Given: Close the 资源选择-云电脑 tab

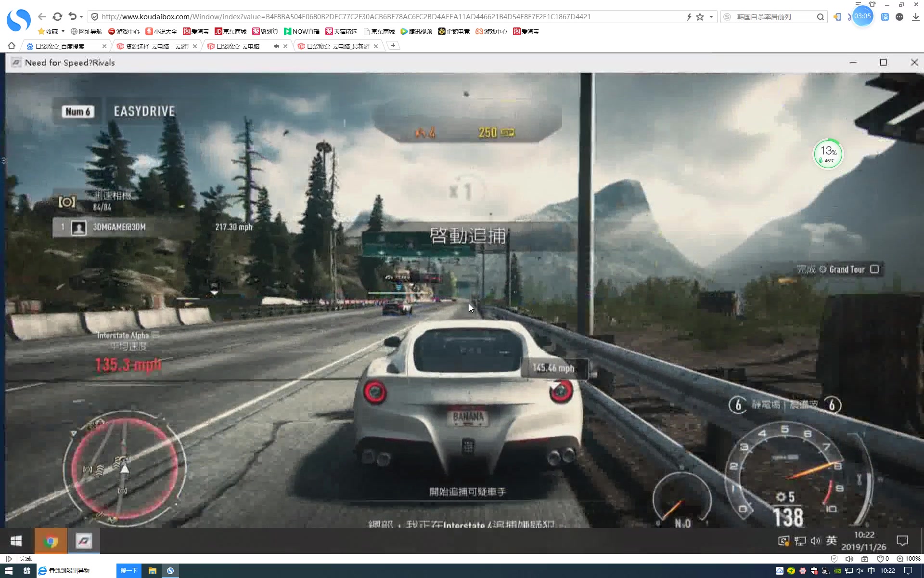Looking at the screenshot, I should [x=194, y=46].
